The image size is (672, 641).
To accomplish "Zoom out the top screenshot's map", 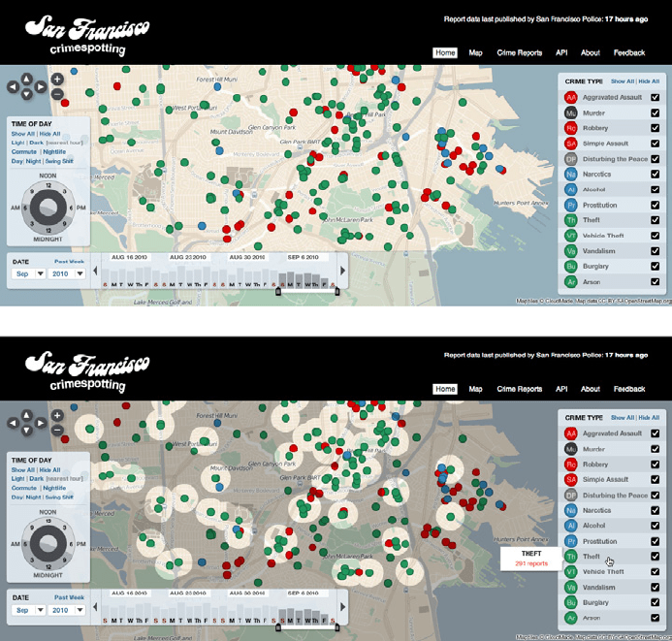I will [57, 94].
